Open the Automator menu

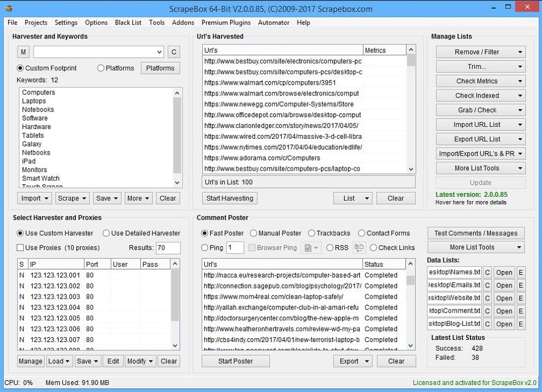(x=273, y=22)
